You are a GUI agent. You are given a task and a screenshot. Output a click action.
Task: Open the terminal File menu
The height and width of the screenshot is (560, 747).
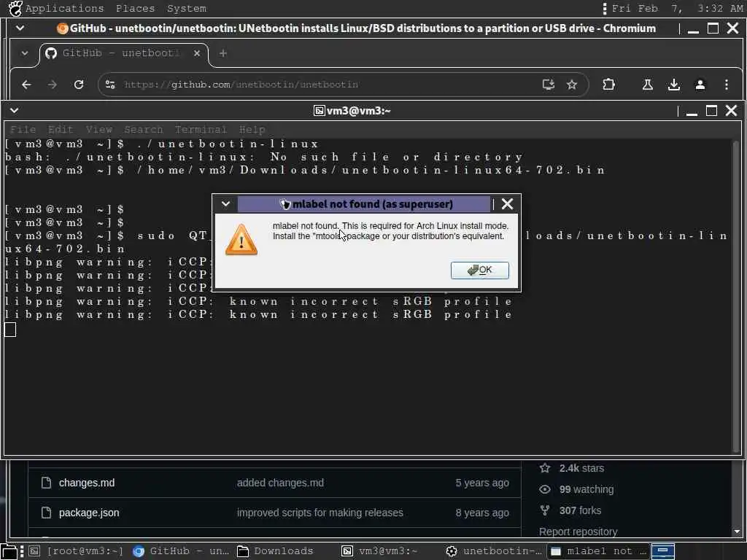[23, 130]
